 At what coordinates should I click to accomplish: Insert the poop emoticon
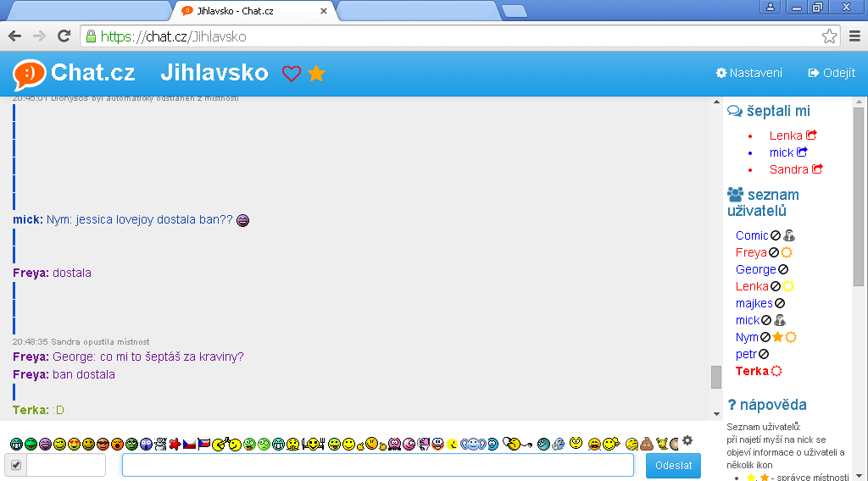pyautogui.click(x=646, y=443)
